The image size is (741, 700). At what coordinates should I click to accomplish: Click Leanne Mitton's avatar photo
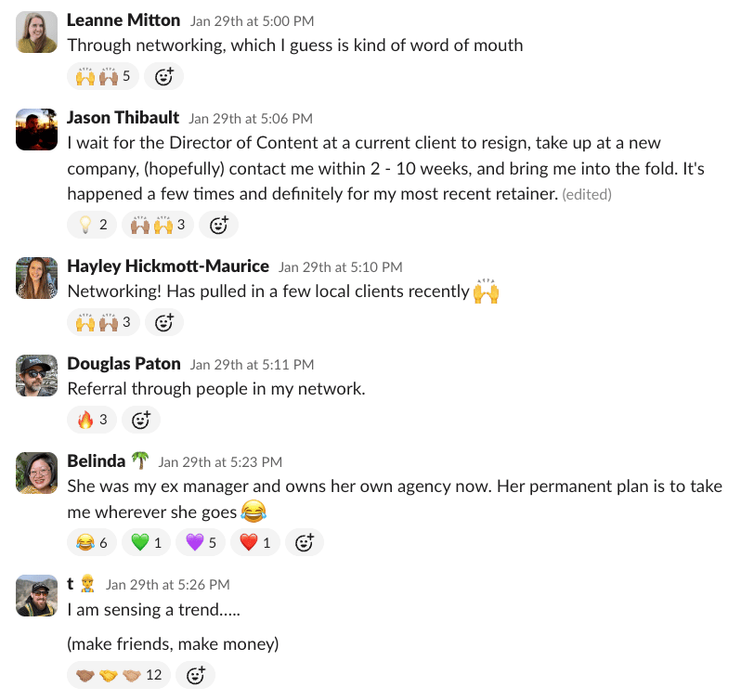click(x=37, y=32)
